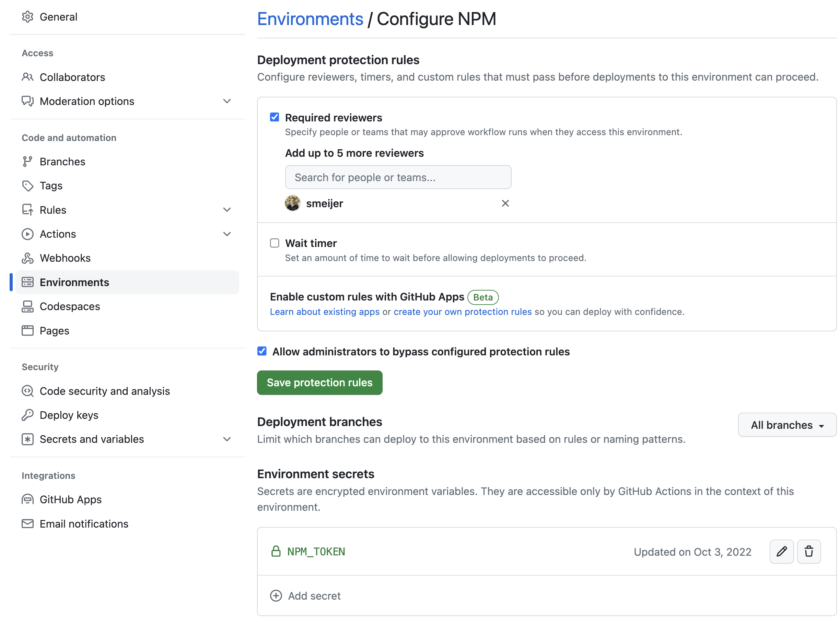Open Webhooks via its sidebar icon
The width and height of the screenshot is (840, 625).
coord(27,258)
